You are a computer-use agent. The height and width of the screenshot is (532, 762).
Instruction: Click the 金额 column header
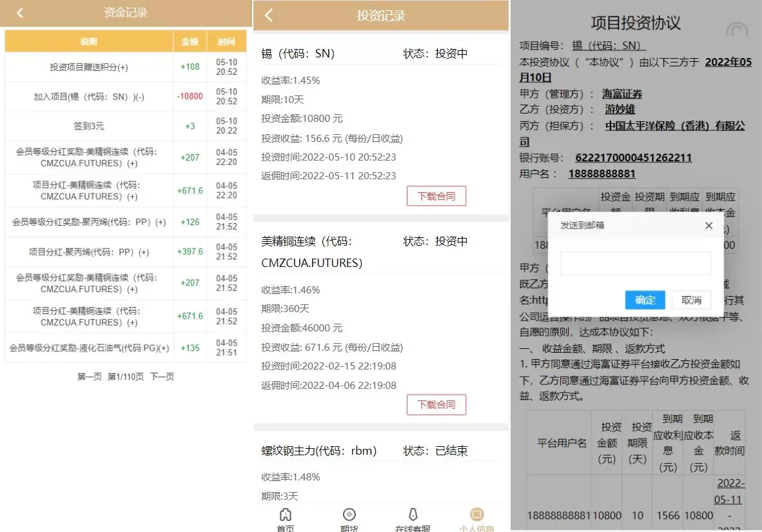pos(190,42)
